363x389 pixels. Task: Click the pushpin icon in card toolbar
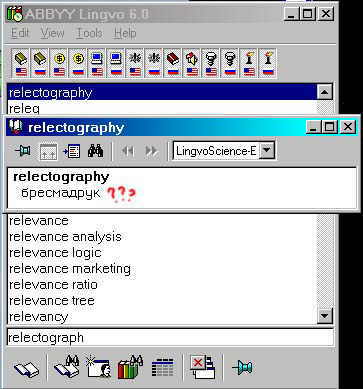click(x=23, y=151)
